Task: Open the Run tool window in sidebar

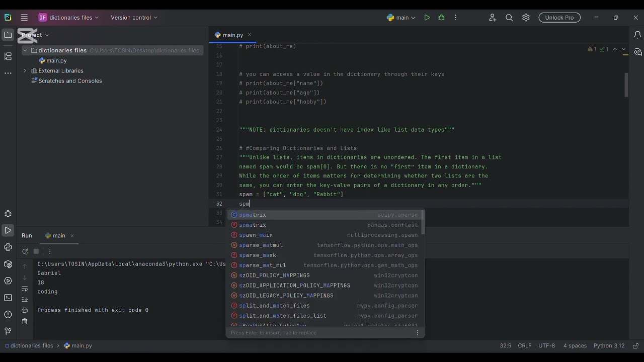Action: (8, 230)
